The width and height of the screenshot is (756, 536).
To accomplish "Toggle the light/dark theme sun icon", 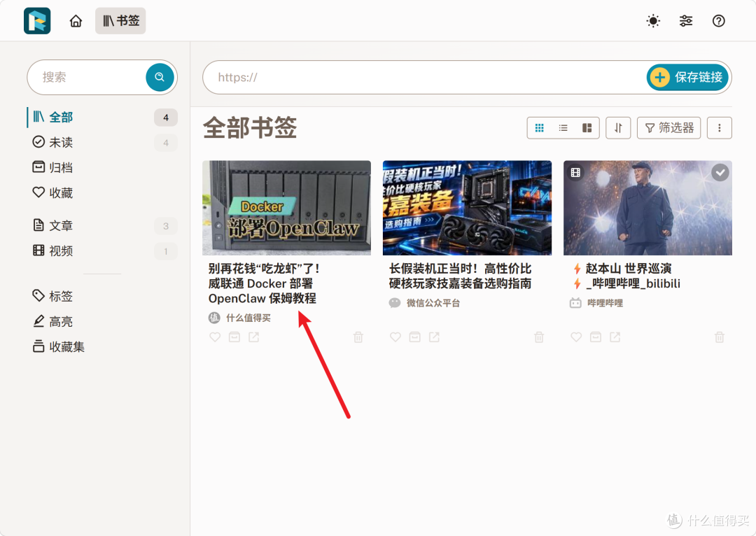I will coord(653,21).
